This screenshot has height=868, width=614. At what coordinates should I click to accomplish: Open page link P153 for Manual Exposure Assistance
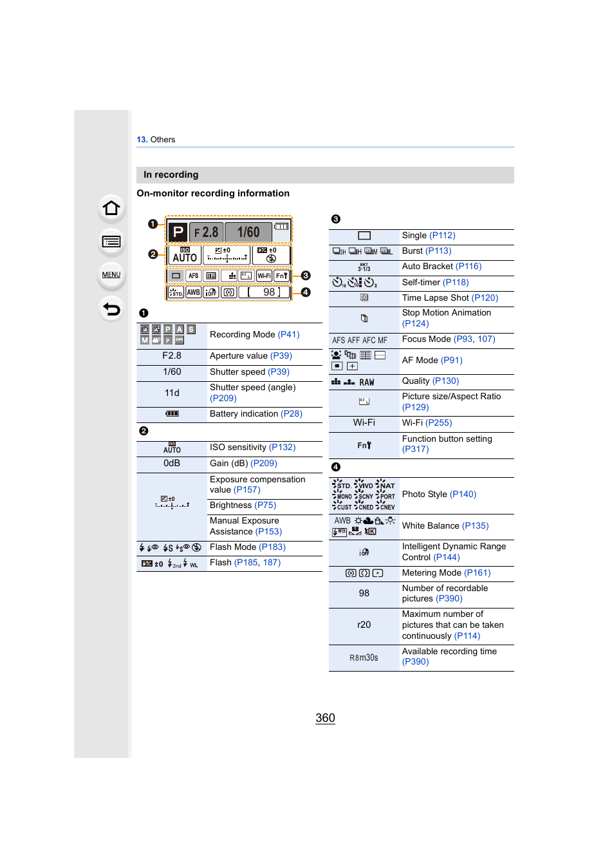click(269, 532)
